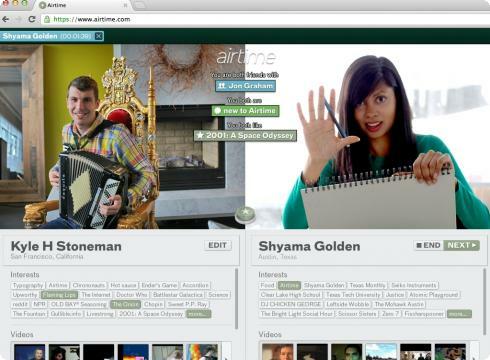Screen dimensions: 490x360
Task: Select the Flaming Lips interest tag
Action: click(x=59, y=295)
